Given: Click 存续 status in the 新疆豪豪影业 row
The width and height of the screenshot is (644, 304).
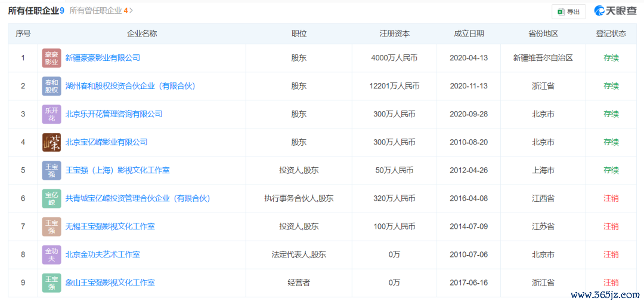Looking at the screenshot, I should pos(611,58).
